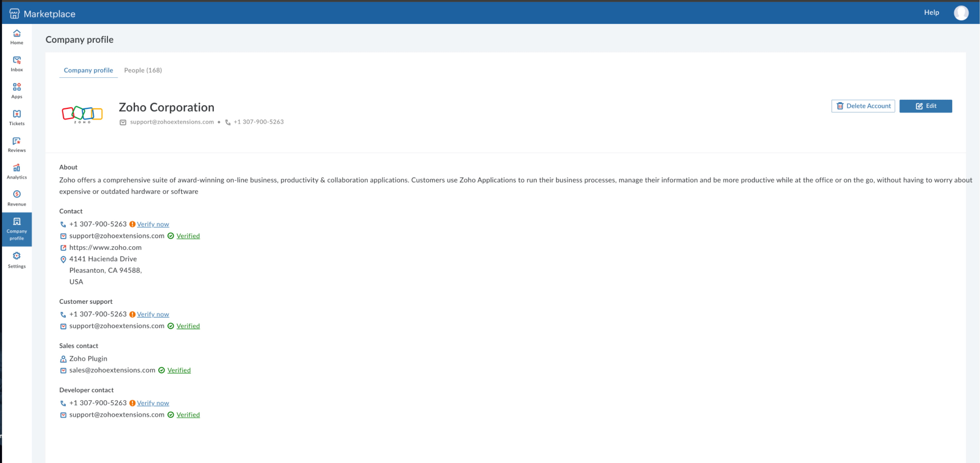Open the Reviews sidebar icon
Viewport: 980px width, 463px height.
pyautogui.click(x=17, y=145)
